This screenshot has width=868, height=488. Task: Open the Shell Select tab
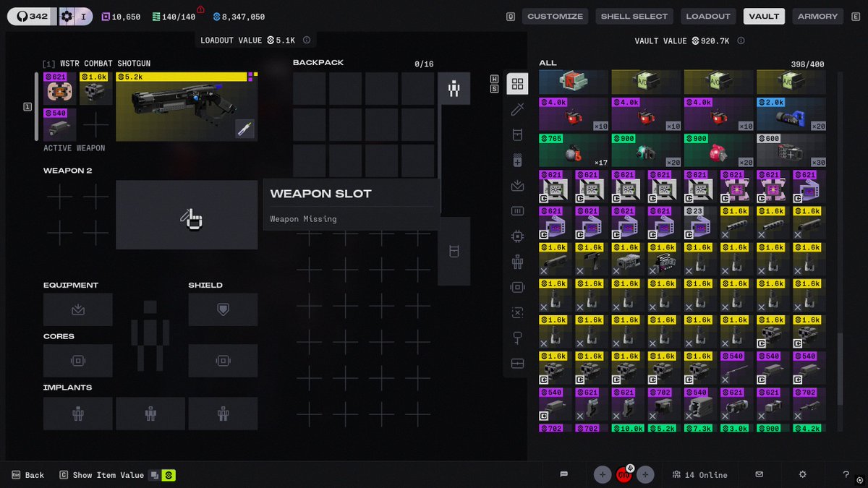634,16
